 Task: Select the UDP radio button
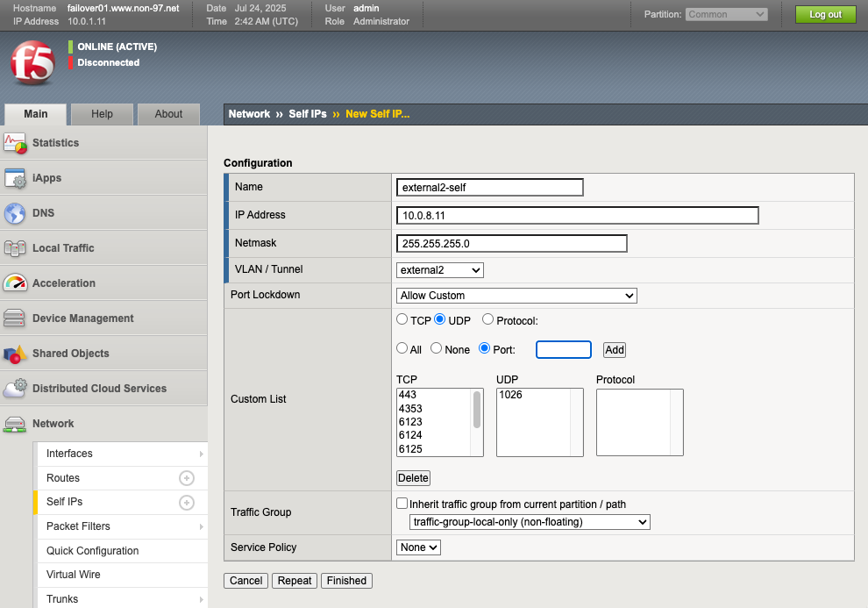click(x=440, y=319)
